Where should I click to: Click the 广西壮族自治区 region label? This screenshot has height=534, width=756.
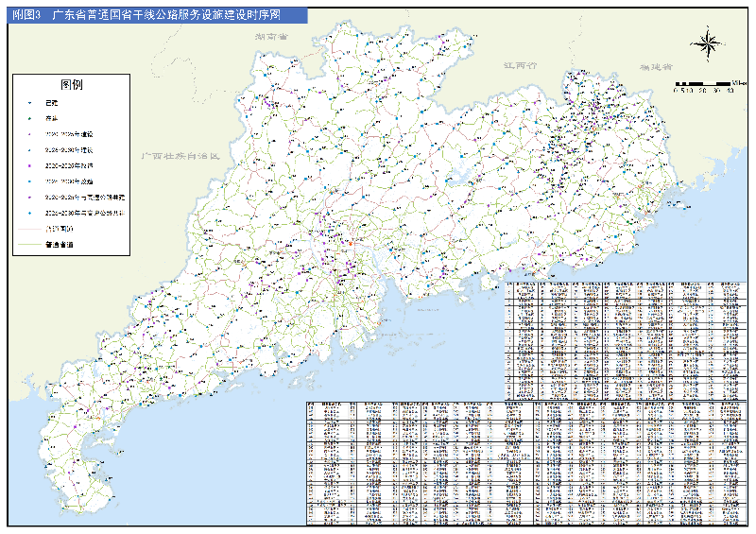click(180, 155)
